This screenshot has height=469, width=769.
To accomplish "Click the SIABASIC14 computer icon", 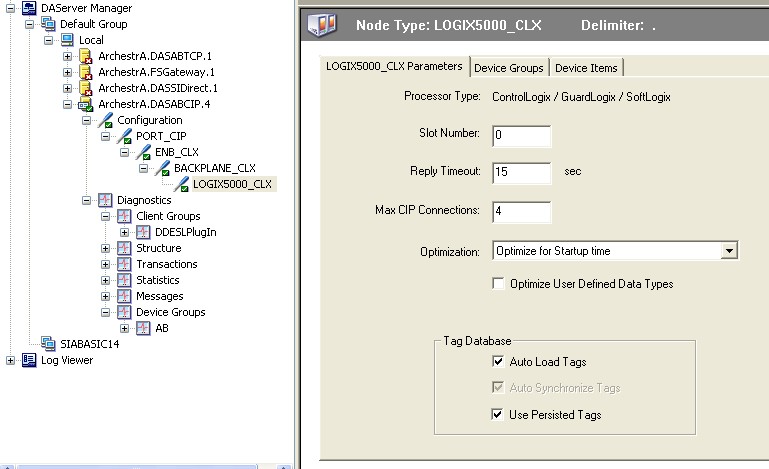I will pyautogui.click(x=48, y=344).
